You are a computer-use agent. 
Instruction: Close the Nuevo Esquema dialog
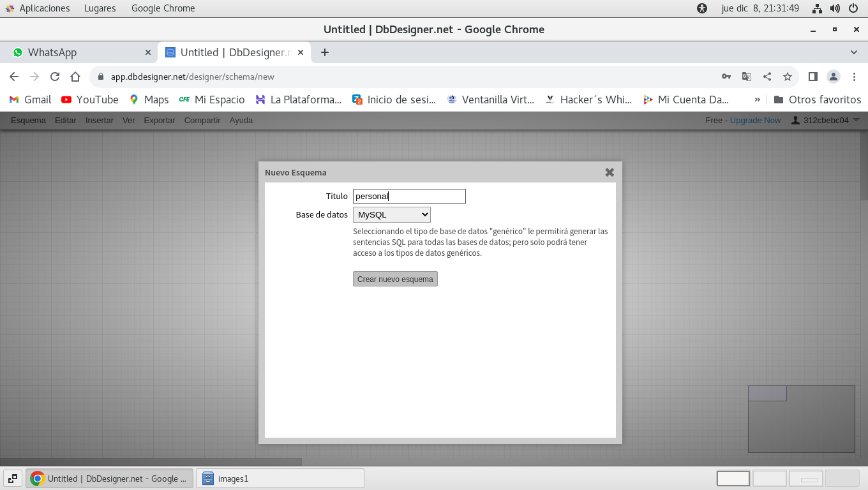[609, 172]
